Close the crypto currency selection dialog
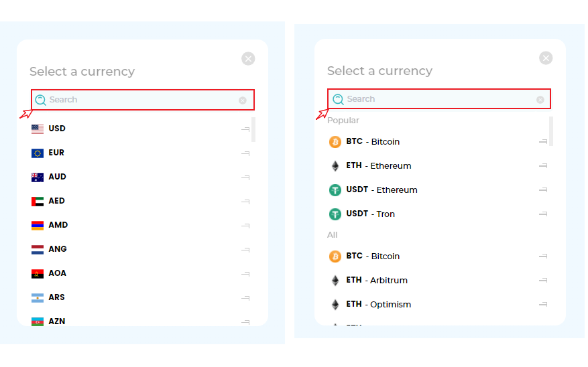This screenshot has width=588, height=367. click(x=546, y=58)
